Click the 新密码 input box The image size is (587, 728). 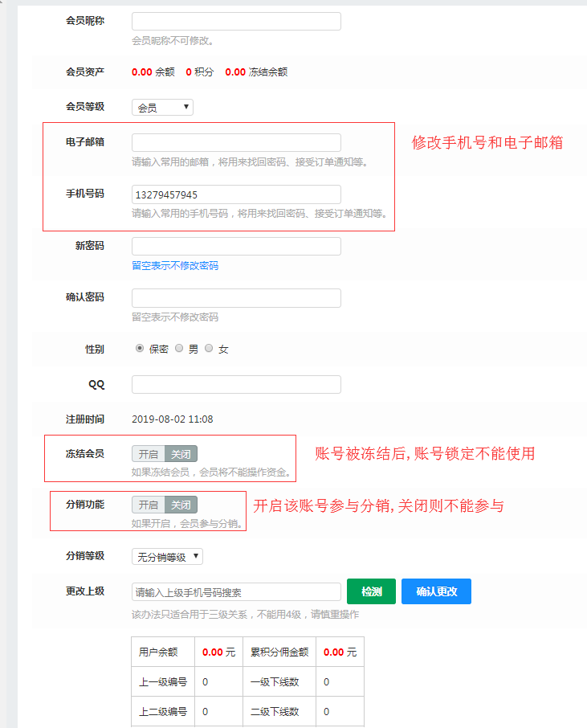[x=236, y=247]
